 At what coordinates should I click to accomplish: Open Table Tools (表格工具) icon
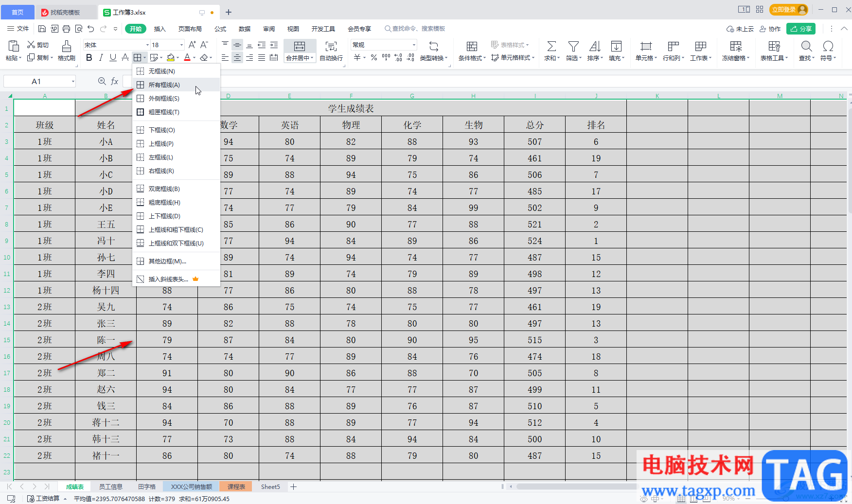[x=774, y=46]
